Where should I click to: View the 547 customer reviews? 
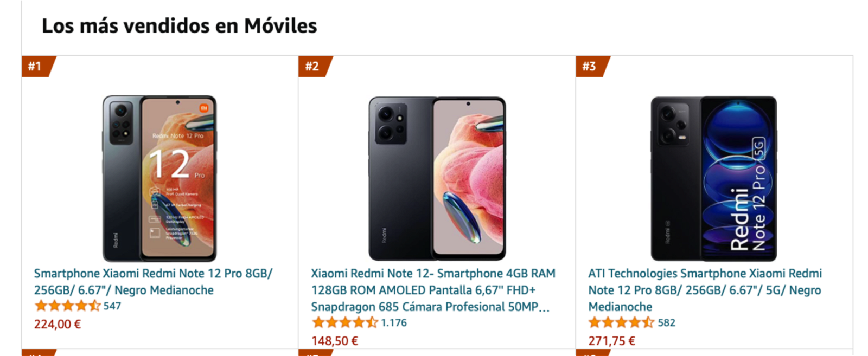[x=112, y=306]
